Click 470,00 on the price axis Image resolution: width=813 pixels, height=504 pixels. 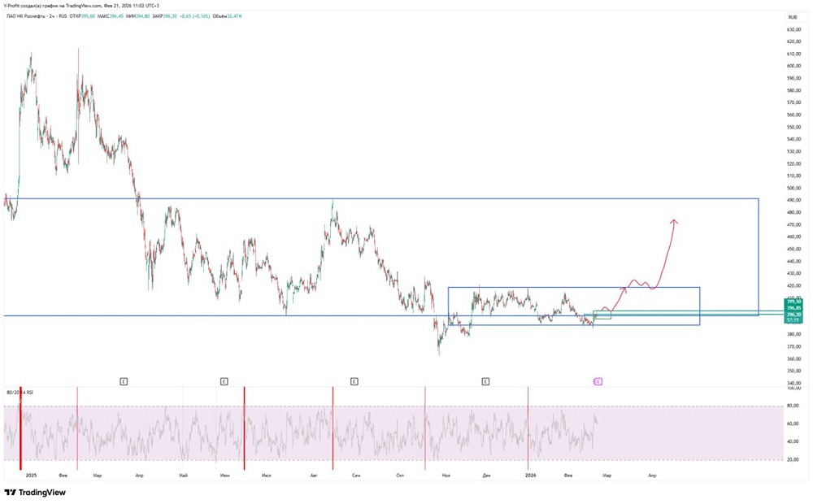(794, 225)
